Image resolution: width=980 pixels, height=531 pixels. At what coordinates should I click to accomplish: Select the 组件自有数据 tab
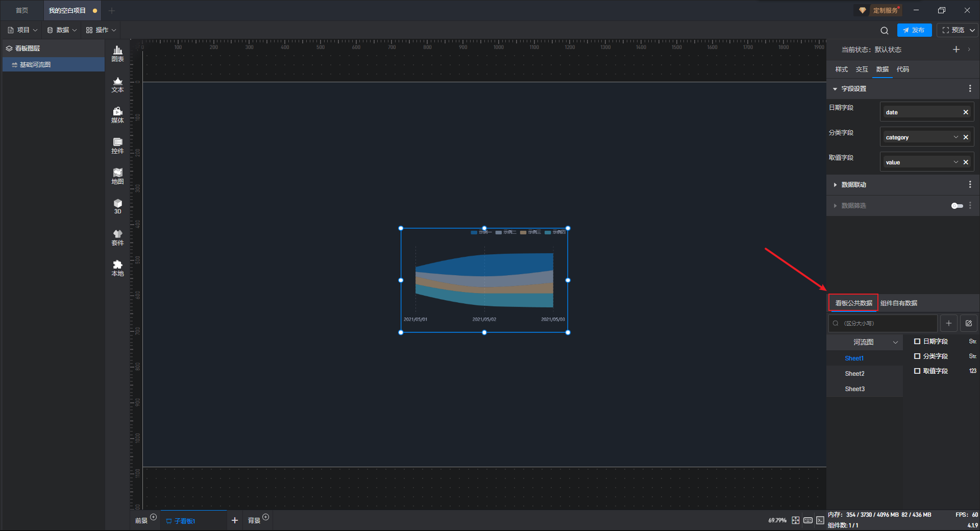tap(899, 303)
